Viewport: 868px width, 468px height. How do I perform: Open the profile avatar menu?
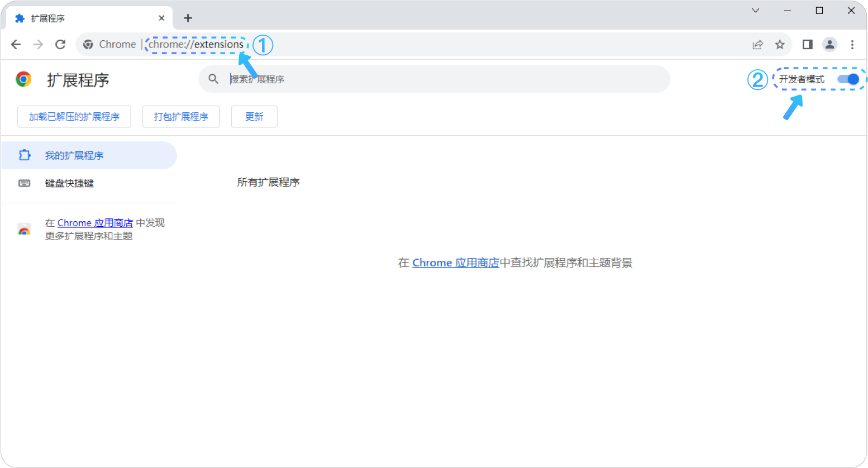tap(830, 44)
